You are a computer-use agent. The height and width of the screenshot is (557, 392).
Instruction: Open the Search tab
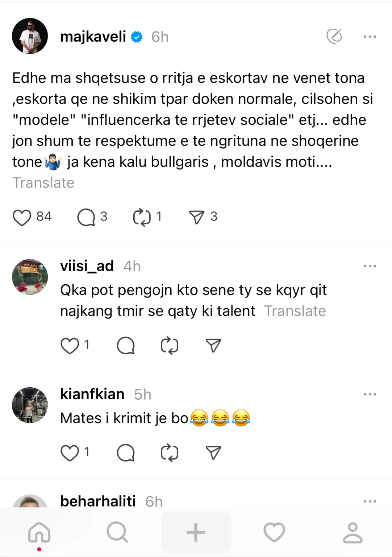[117, 532]
